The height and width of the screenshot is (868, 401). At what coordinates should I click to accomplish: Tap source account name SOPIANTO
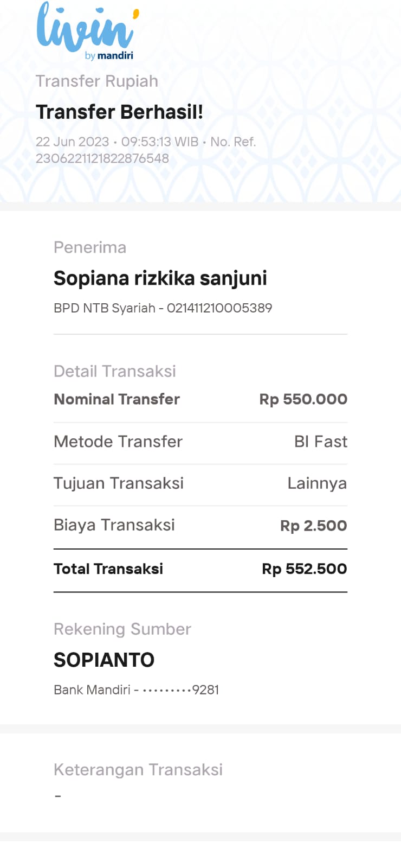(104, 660)
